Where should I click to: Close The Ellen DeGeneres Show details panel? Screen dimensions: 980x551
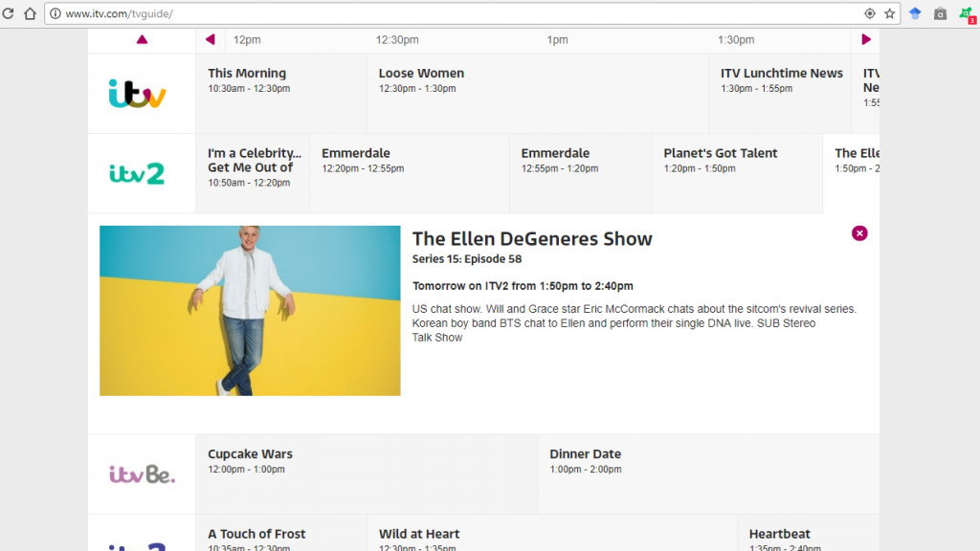(x=859, y=233)
